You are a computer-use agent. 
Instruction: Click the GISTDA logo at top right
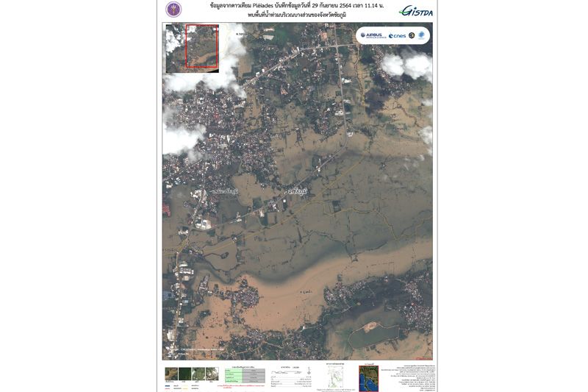pos(415,10)
